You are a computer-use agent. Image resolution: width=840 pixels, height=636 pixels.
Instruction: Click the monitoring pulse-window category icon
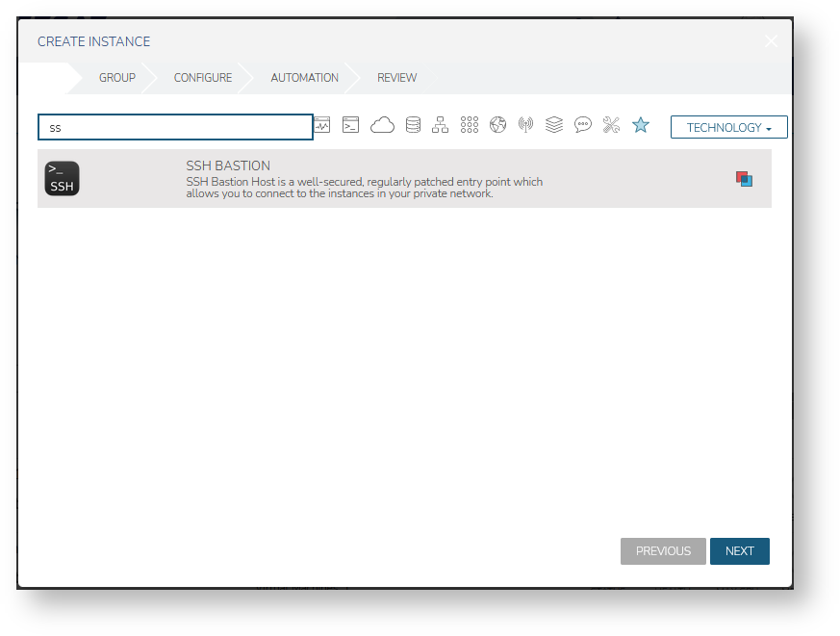pyautogui.click(x=322, y=125)
